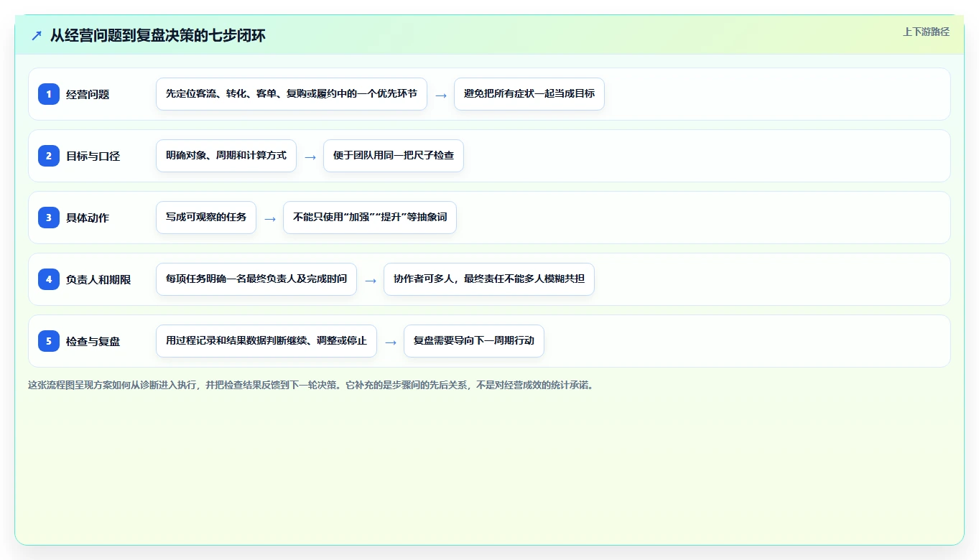
Task: Click the "经营问题" step label
Action: (88, 95)
